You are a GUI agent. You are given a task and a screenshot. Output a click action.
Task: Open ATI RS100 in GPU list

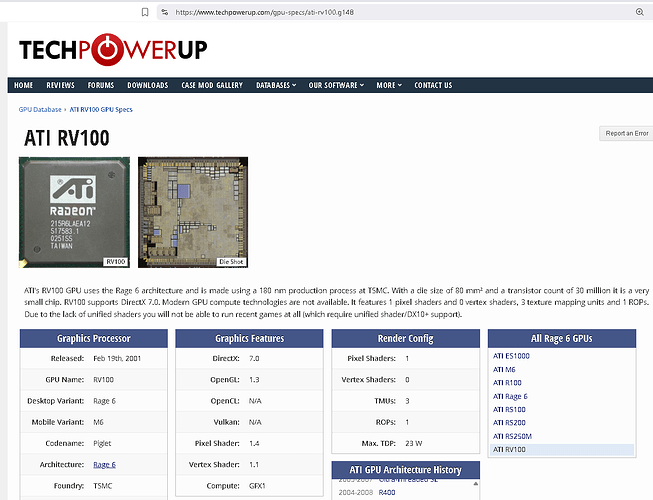(509, 410)
